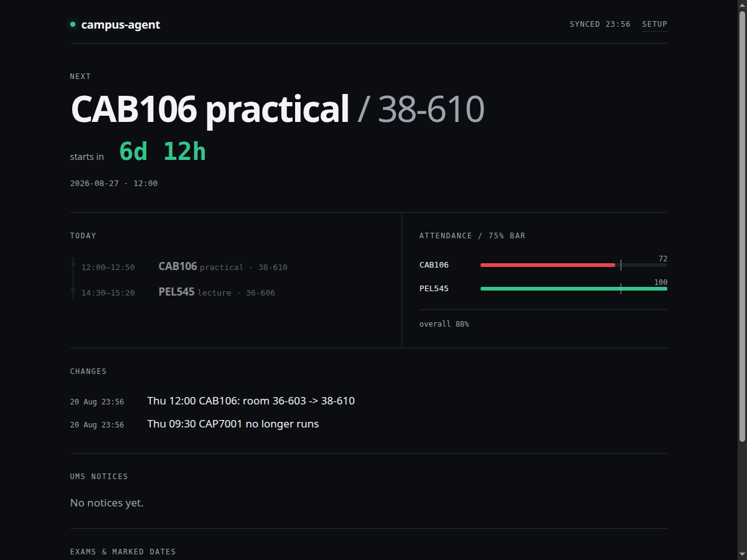Viewport: 747px width, 560px height.
Task: Click the overall 88% attendance text
Action: 444,324
